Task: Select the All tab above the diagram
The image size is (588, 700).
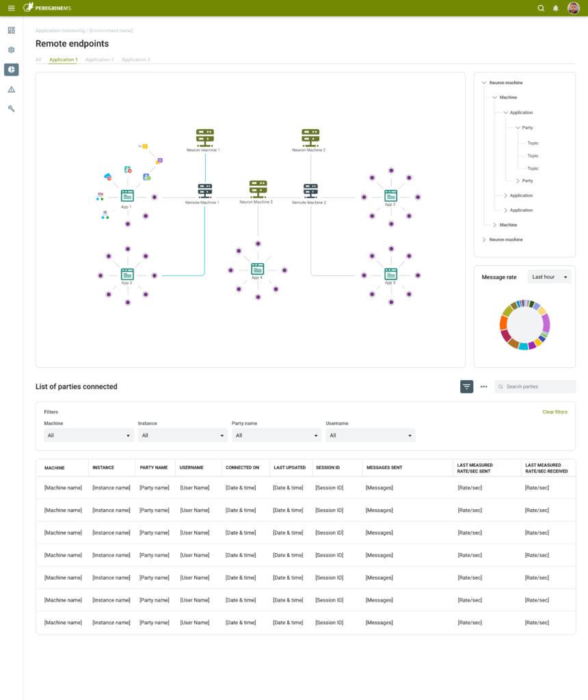Action: (38, 59)
